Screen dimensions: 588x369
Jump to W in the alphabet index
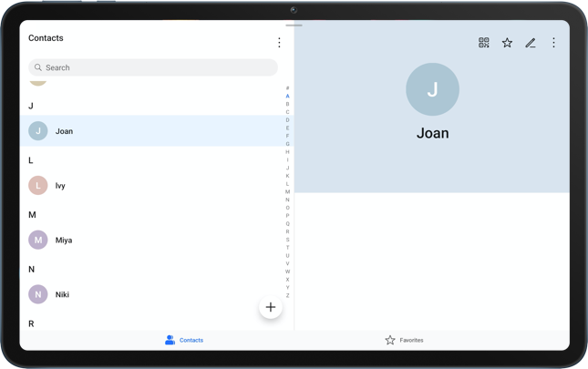pos(288,272)
